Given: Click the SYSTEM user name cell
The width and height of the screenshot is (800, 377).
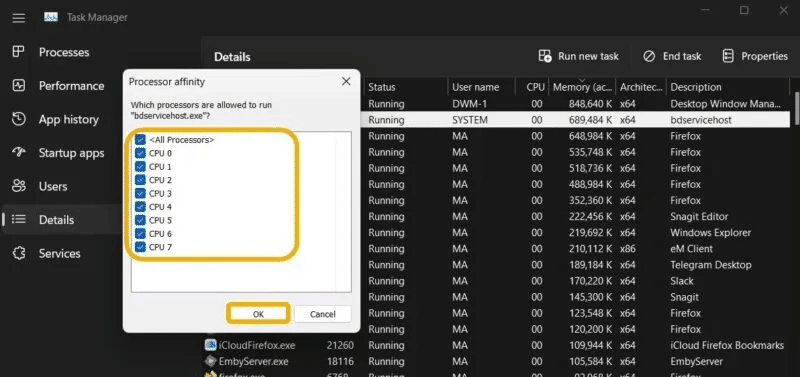Looking at the screenshot, I should coord(470,120).
